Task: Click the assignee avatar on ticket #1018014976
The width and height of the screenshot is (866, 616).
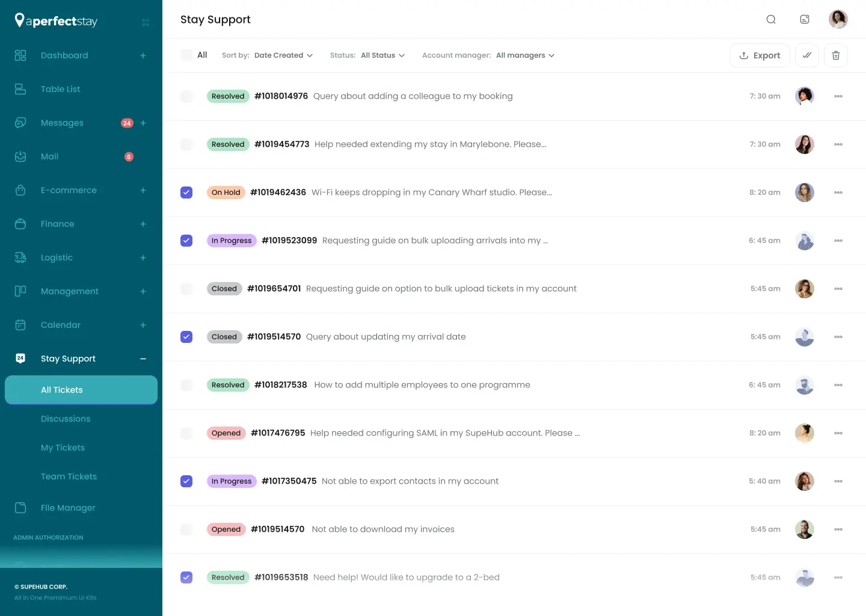Action: 805,96
